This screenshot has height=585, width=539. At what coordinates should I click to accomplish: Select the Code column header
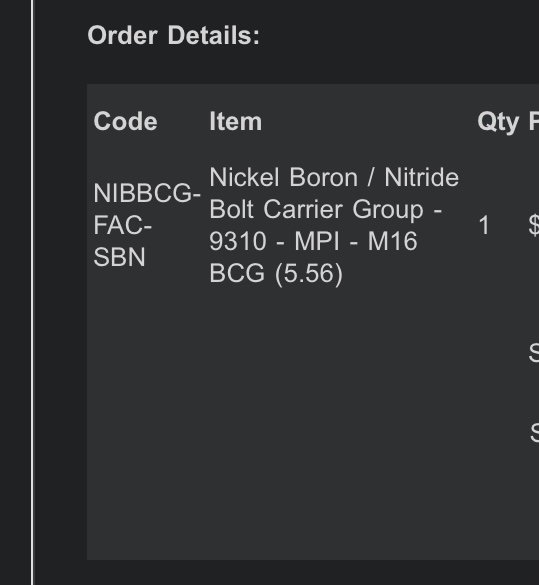point(125,121)
